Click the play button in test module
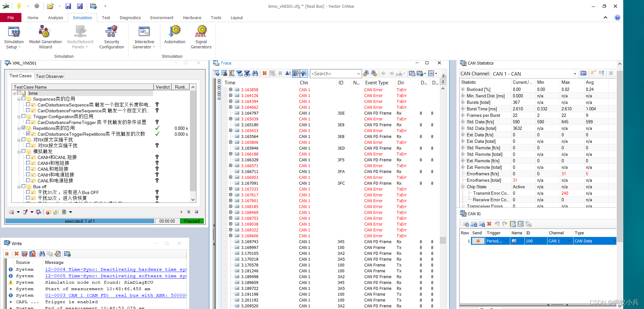The height and width of the screenshot is (309, 644). pyautogui.click(x=181, y=212)
